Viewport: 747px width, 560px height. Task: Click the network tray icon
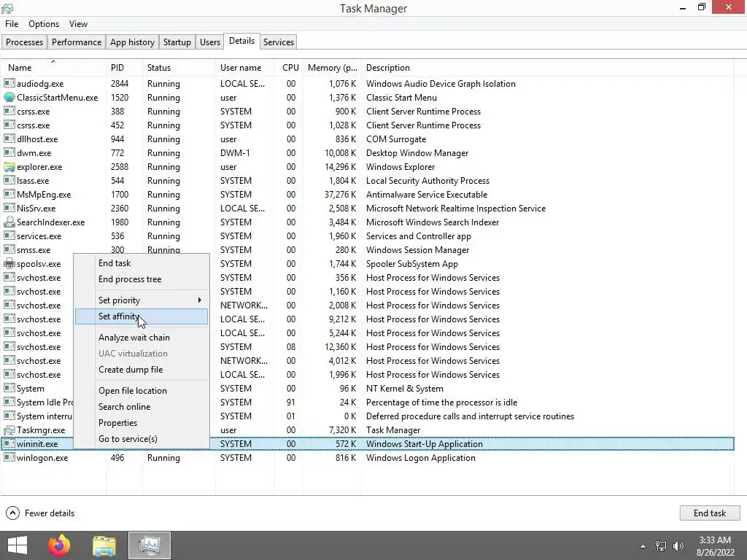[661, 545]
